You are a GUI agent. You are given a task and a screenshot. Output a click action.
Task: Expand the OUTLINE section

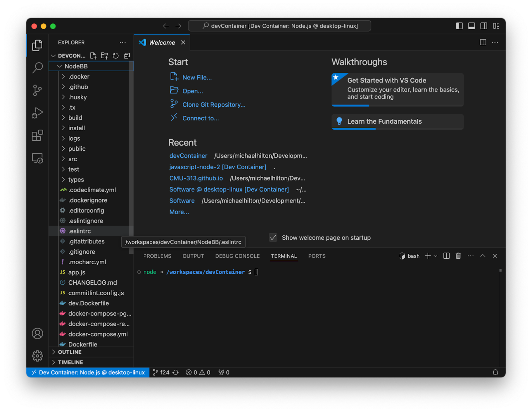point(91,352)
